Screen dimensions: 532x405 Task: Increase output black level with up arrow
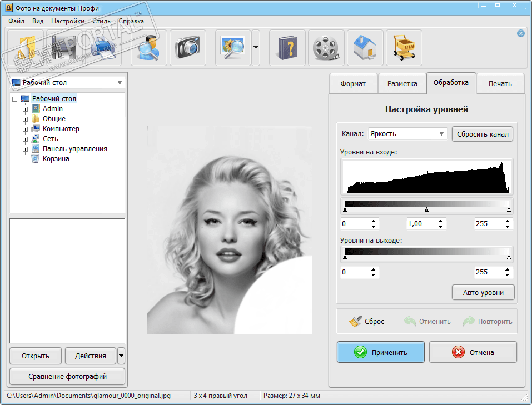coord(373,269)
